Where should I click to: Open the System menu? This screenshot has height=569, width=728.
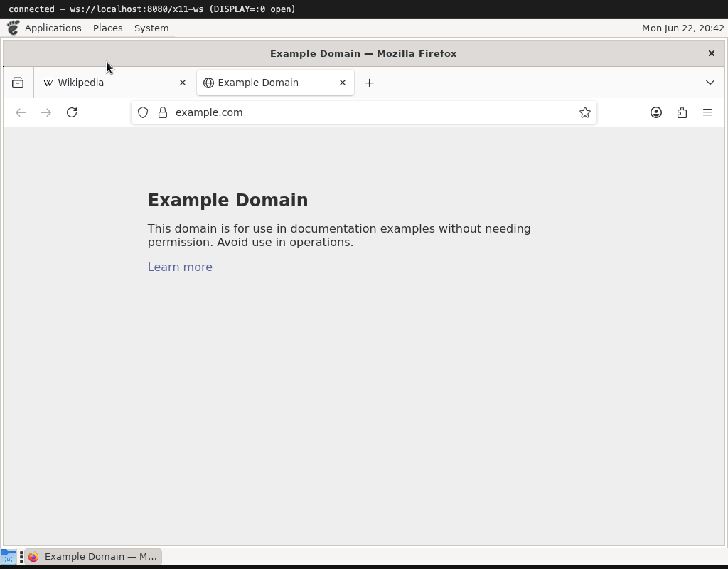pos(151,28)
